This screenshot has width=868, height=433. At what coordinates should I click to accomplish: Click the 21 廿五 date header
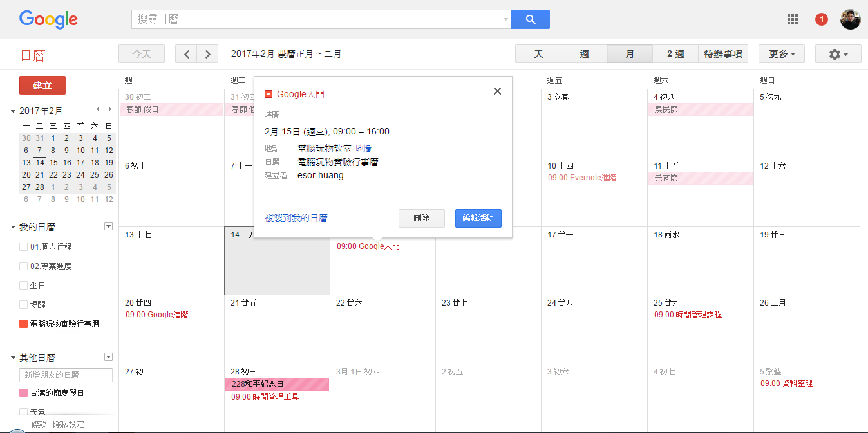243,303
